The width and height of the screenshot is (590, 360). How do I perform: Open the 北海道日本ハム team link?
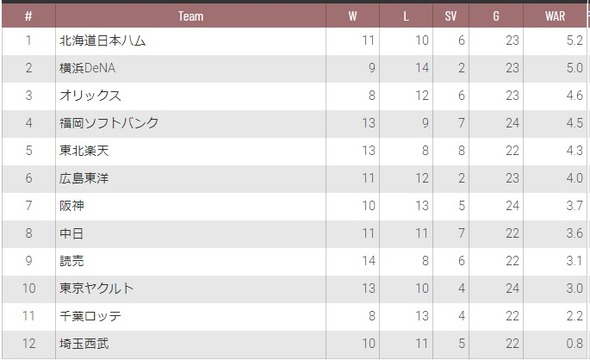point(102,41)
